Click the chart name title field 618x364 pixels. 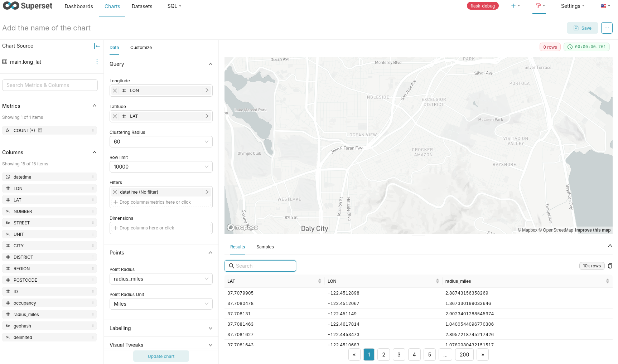pos(47,28)
